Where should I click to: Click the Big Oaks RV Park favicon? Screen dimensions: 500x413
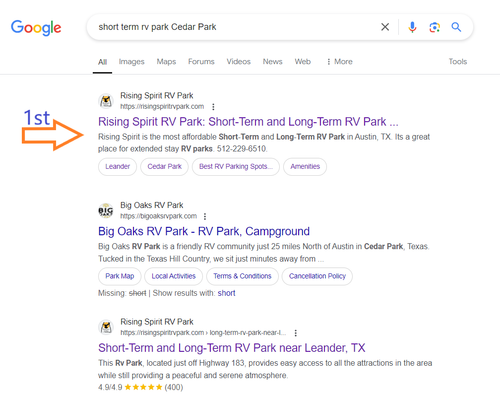point(106,211)
